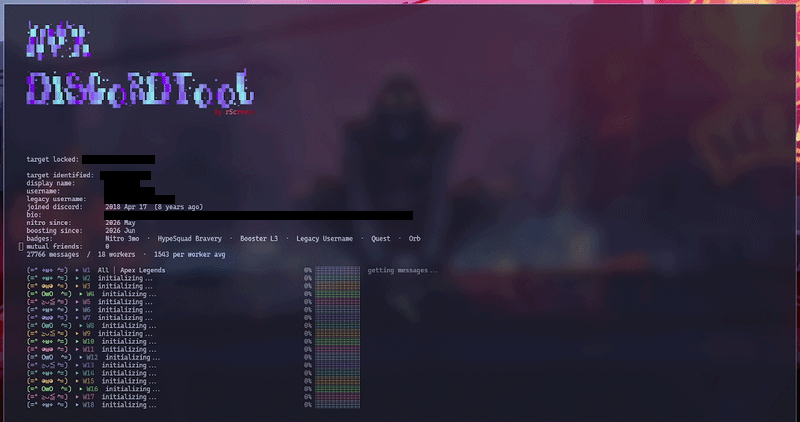Click the 'target locked:' label
Viewport: 800px width, 422px height.
click(53, 160)
